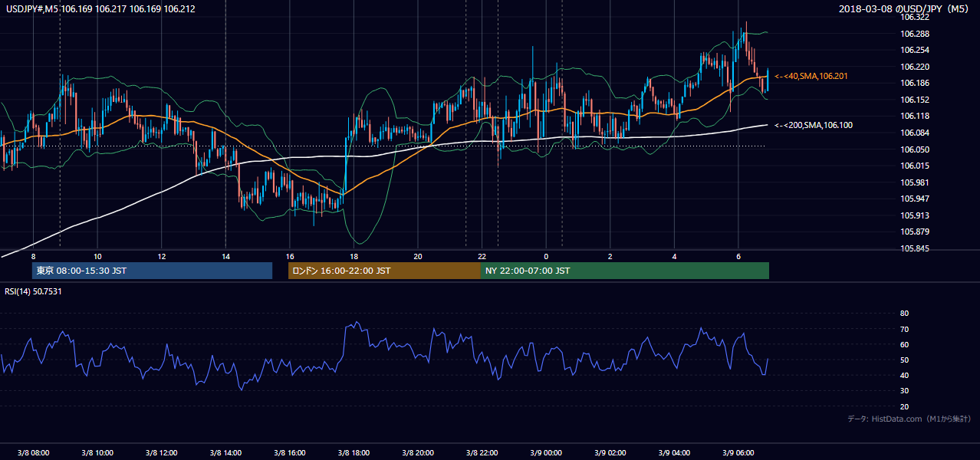Click price axis label 106.186
The image size is (980, 460).
(x=916, y=83)
